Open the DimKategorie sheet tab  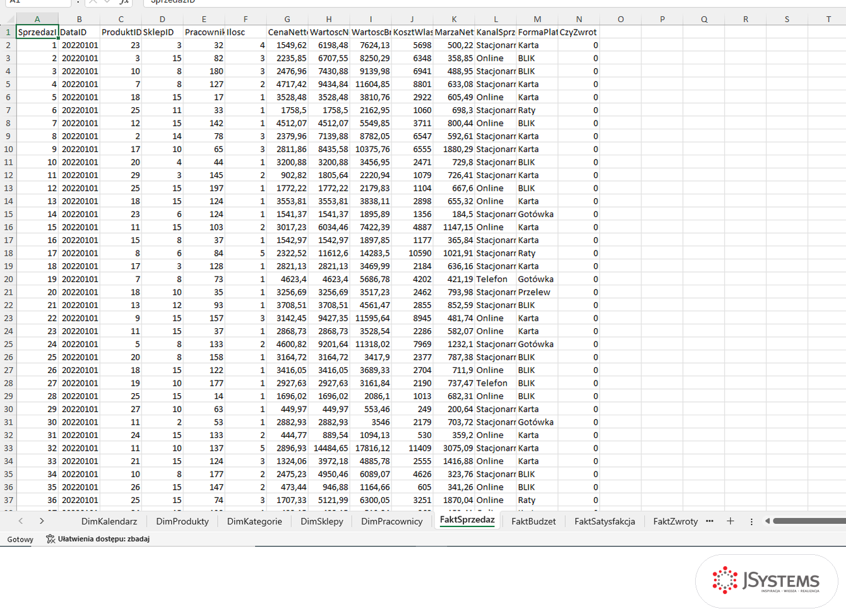[x=254, y=521]
